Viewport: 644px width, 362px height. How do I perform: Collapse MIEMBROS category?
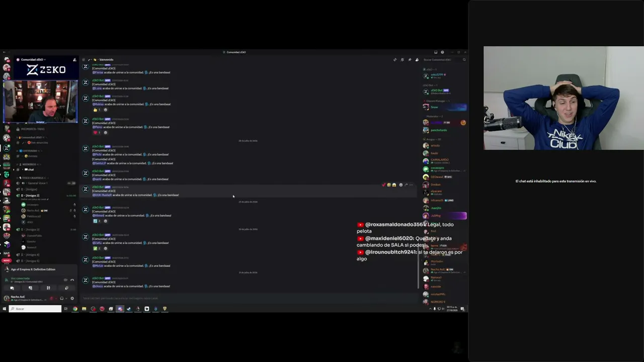[x=29, y=164]
